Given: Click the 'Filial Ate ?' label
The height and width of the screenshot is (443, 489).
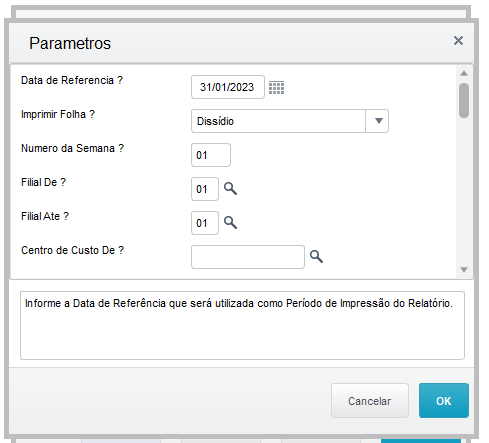Looking at the screenshot, I should point(45,216).
